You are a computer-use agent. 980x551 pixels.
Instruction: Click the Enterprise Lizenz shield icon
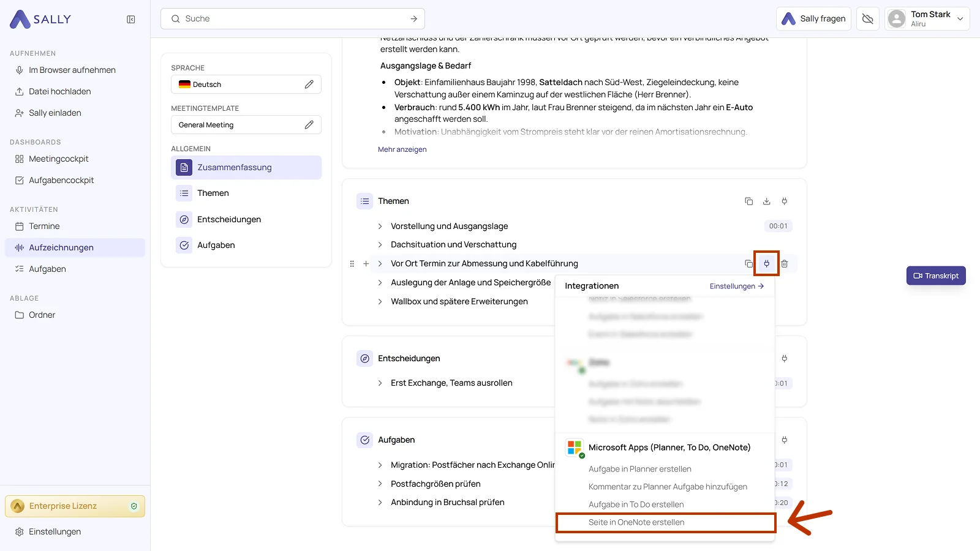pyautogui.click(x=134, y=506)
